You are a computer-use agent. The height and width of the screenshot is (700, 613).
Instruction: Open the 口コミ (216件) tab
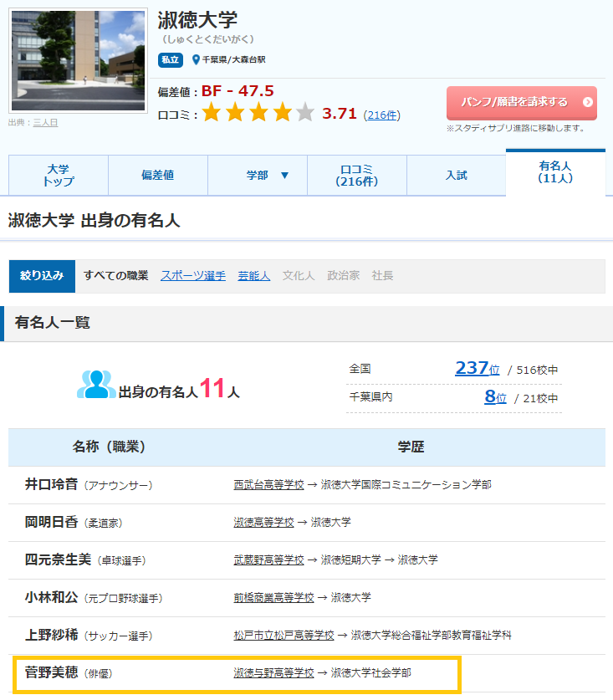coord(356,175)
